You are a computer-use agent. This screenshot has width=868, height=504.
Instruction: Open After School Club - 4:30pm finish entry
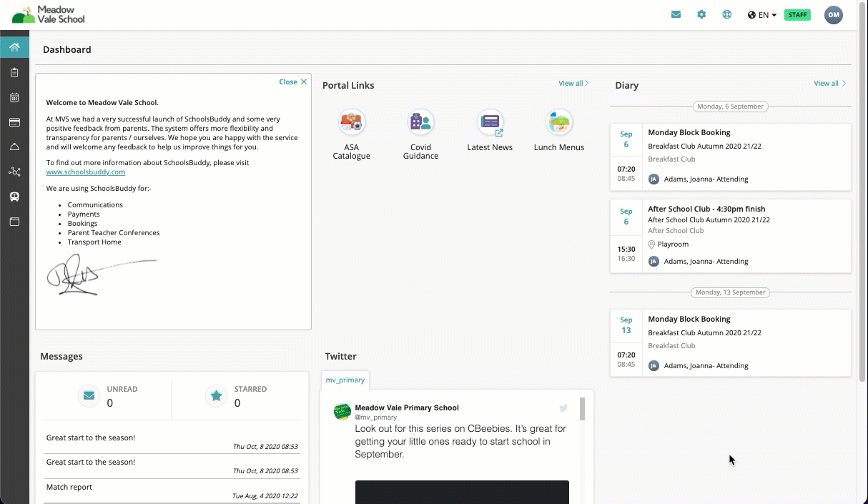coord(731,236)
